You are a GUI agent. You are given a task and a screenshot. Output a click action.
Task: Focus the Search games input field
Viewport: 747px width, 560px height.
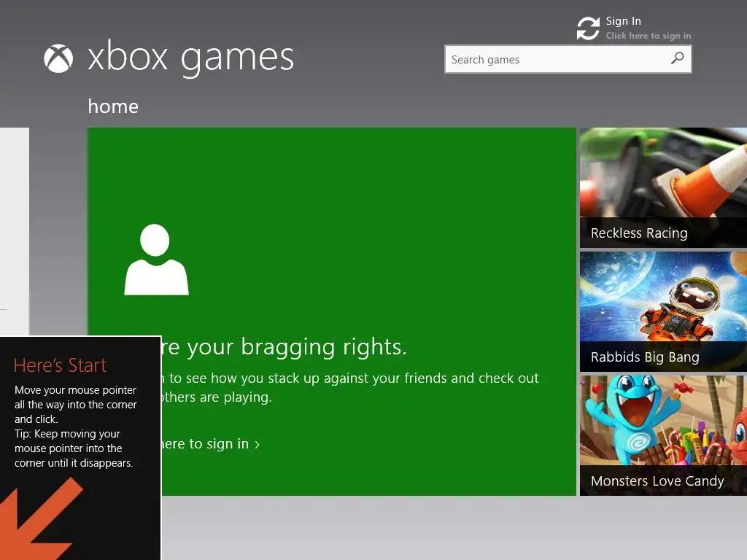568,59
